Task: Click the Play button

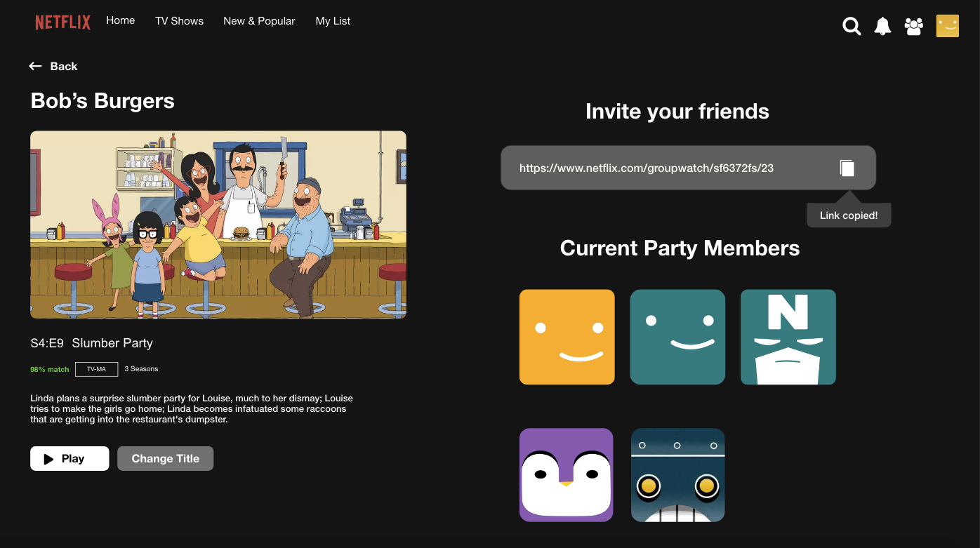Action: click(x=69, y=458)
